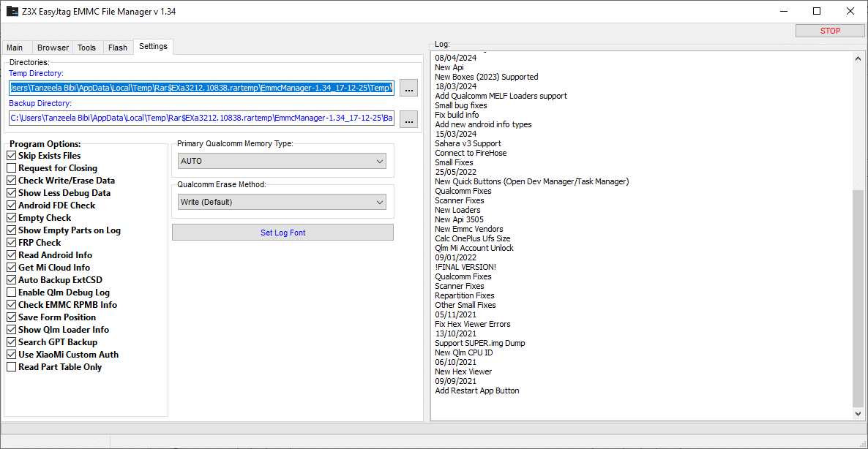This screenshot has width=868, height=449.
Task: Maximize the EMMC File Manager window
Action: 817,11
